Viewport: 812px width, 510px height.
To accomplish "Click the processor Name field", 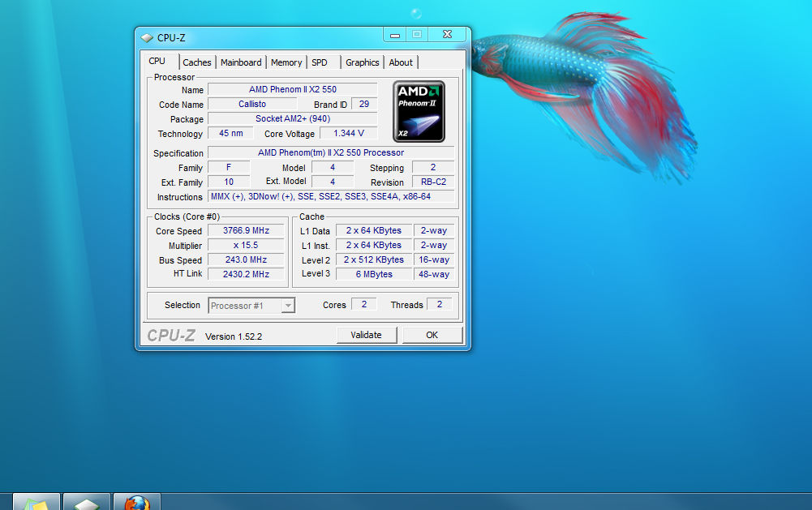I will point(293,90).
